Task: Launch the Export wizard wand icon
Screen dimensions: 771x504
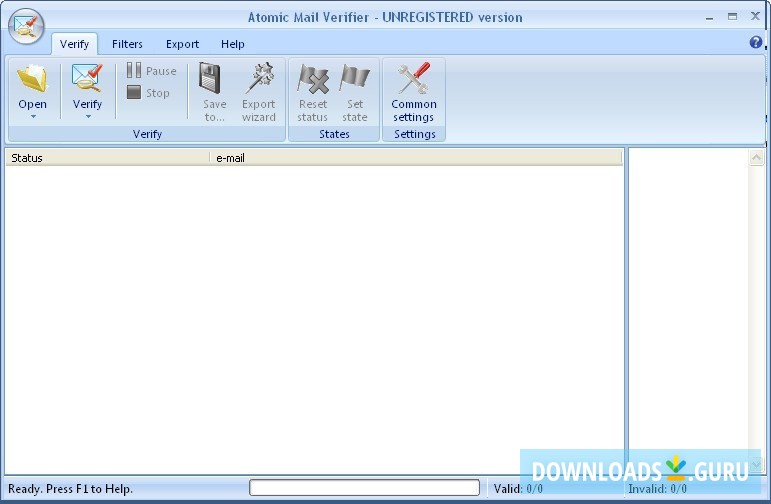Action: coord(260,78)
